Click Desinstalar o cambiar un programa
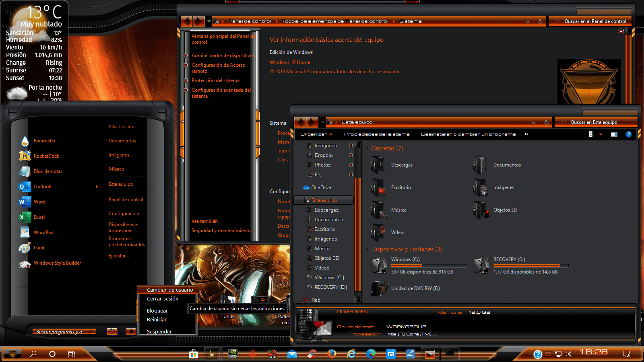This screenshot has width=644, height=362. click(x=468, y=134)
